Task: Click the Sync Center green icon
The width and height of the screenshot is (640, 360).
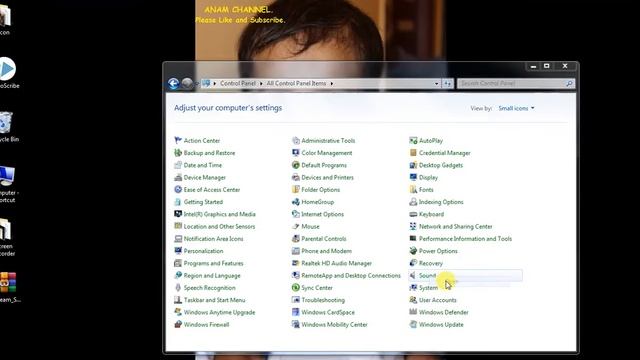Action: tap(296, 287)
